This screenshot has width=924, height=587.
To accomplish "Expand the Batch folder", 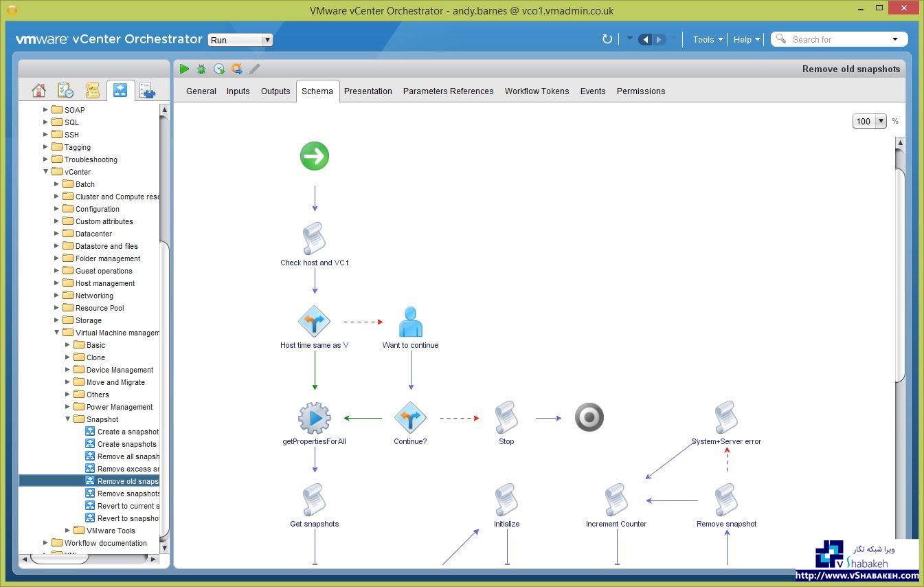I will (57, 184).
